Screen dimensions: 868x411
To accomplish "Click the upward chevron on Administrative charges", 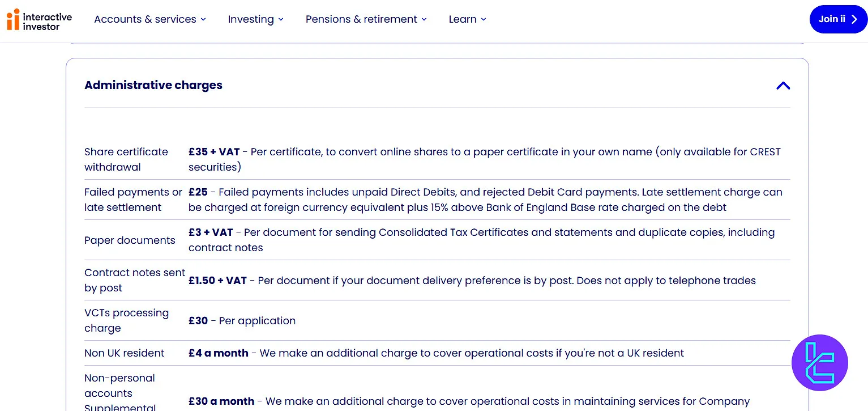I will (783, 85).
